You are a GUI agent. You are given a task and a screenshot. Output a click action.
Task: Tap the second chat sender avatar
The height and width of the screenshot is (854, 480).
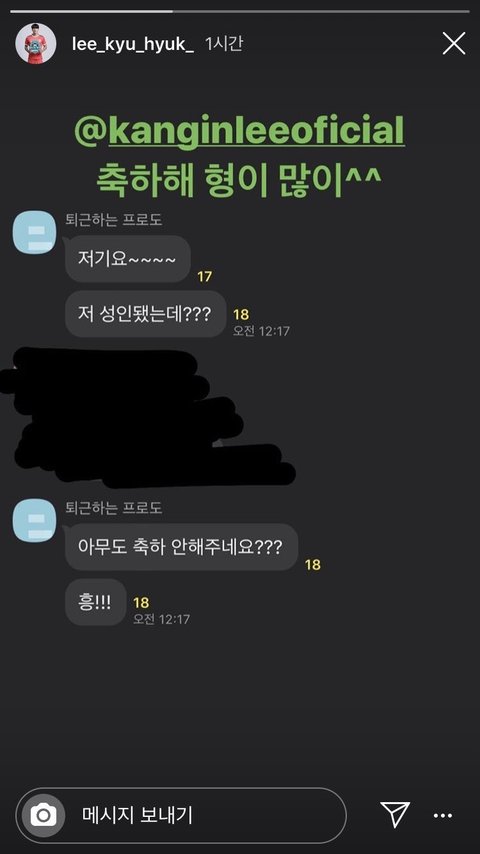[34, 521]
